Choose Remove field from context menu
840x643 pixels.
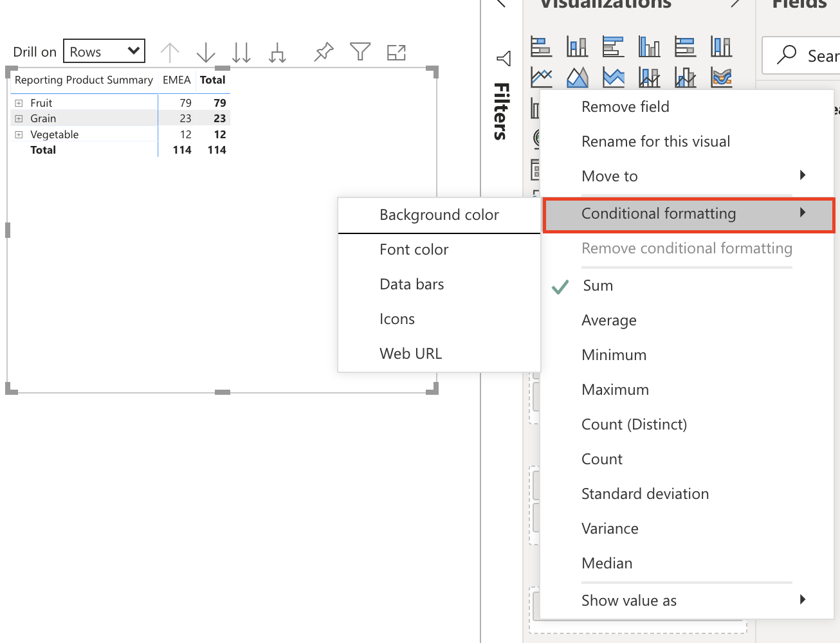687,107
